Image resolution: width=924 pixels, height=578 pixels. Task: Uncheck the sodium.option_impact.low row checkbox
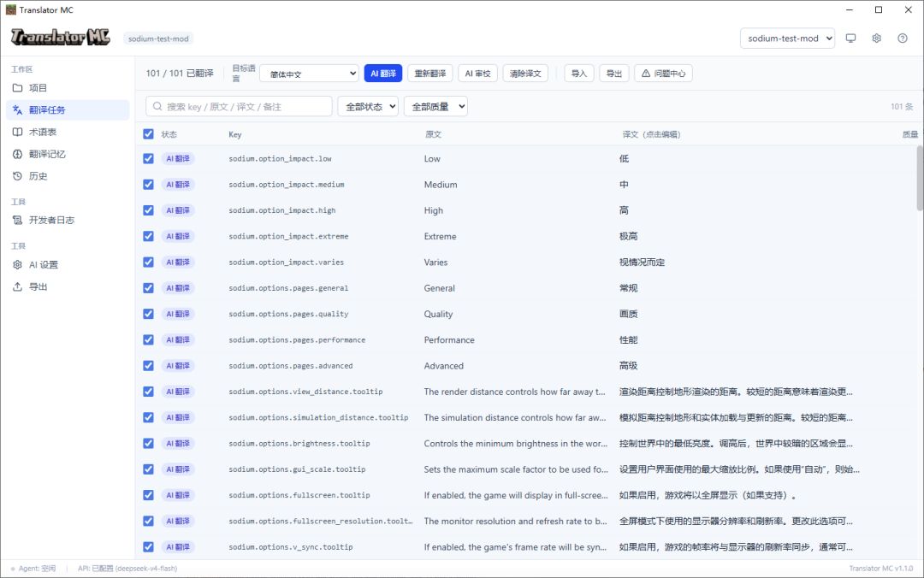(149, 158)
